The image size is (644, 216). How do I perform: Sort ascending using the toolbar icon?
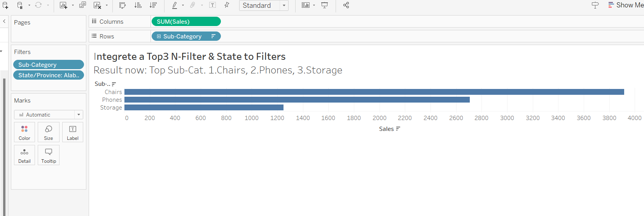(x=138, y=5)
